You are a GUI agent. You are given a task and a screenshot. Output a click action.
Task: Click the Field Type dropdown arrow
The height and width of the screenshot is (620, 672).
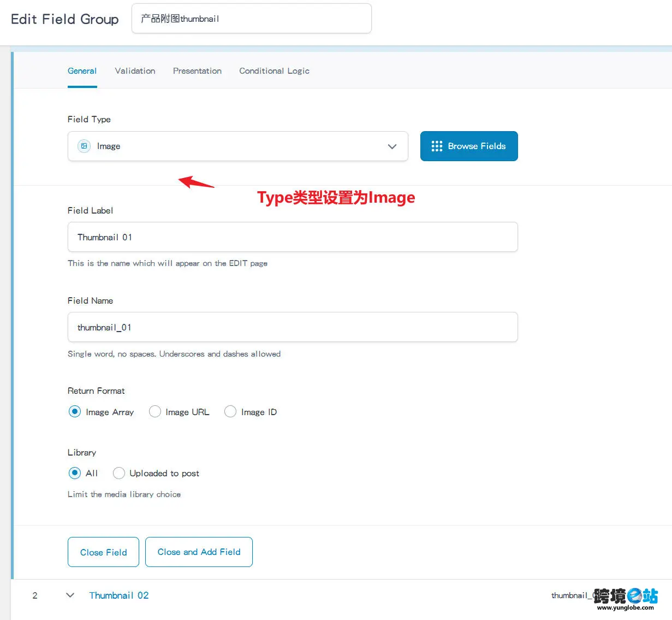pyautogui.click(x=392, y=146)
